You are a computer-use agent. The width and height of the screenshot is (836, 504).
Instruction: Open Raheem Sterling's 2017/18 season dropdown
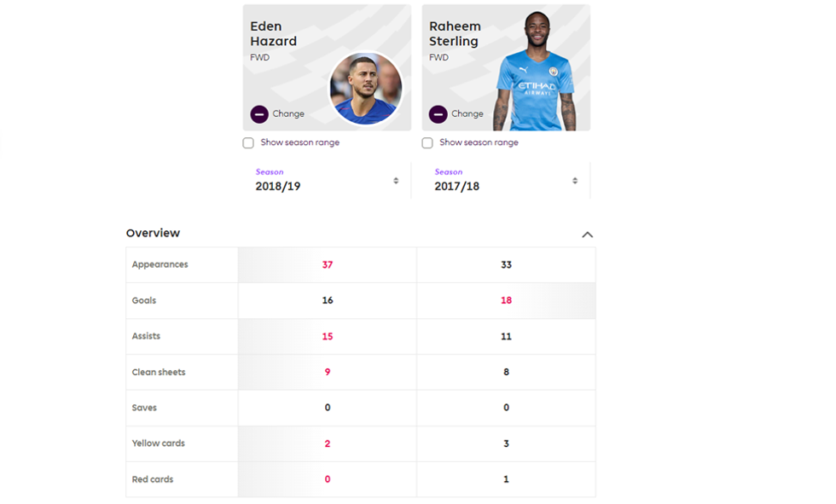point(505,181)
